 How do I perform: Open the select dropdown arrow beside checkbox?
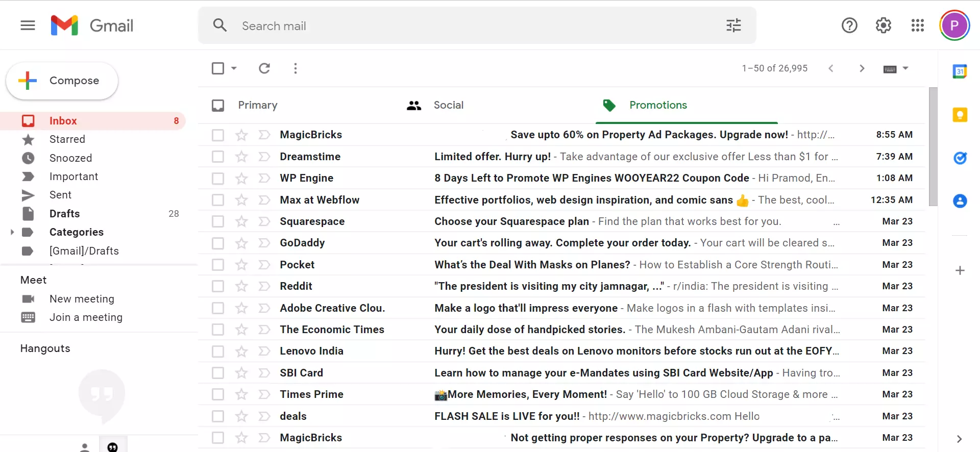pos(234,68)
